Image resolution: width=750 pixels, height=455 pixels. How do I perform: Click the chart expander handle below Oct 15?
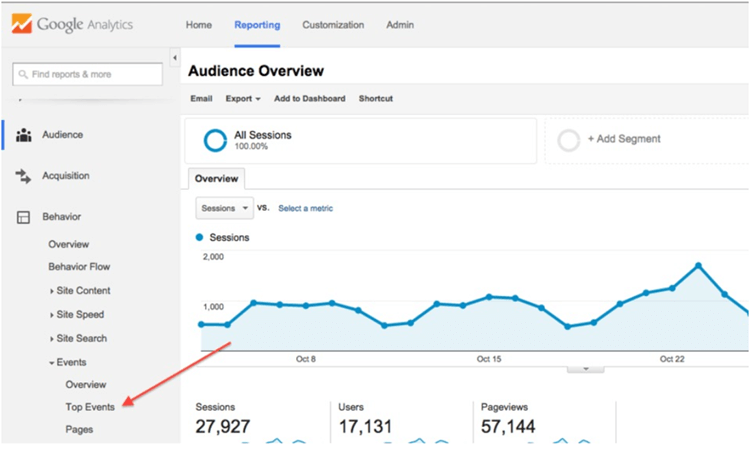pyautogui.click(x=585, y=369)
